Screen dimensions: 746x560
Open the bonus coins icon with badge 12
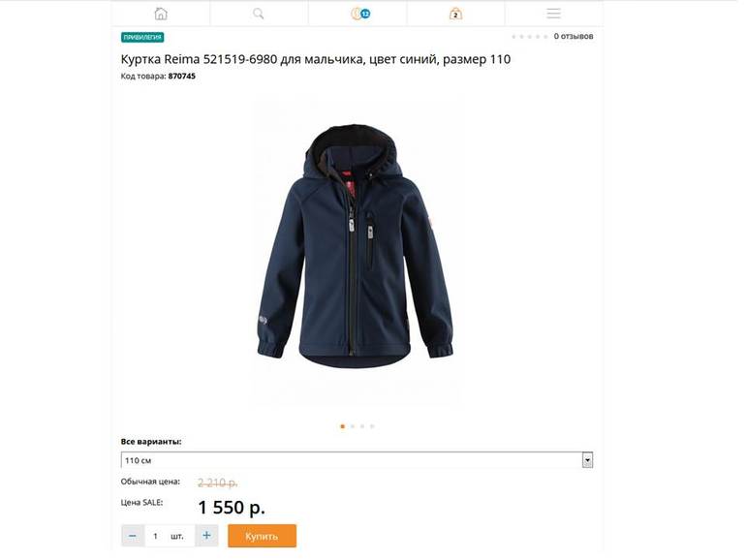coord(360,14)
